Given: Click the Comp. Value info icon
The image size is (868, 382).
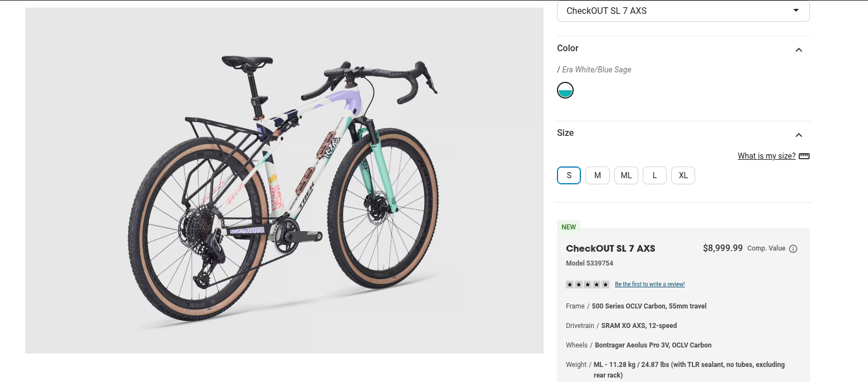Looking at the screenshot, I should (793, 249).
